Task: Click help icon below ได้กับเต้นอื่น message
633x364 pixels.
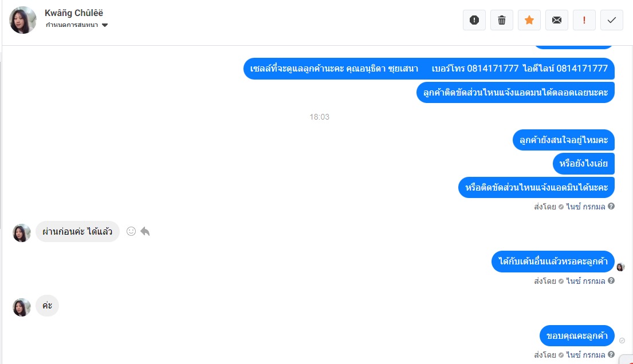Action: pyautogui.click(x=611, y=280)
